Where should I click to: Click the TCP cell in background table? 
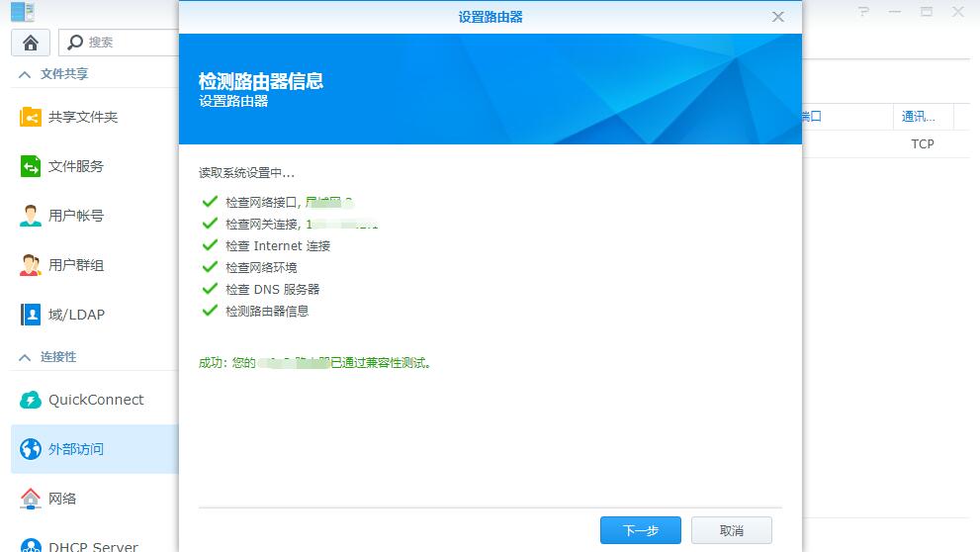[x=923, y=143]
